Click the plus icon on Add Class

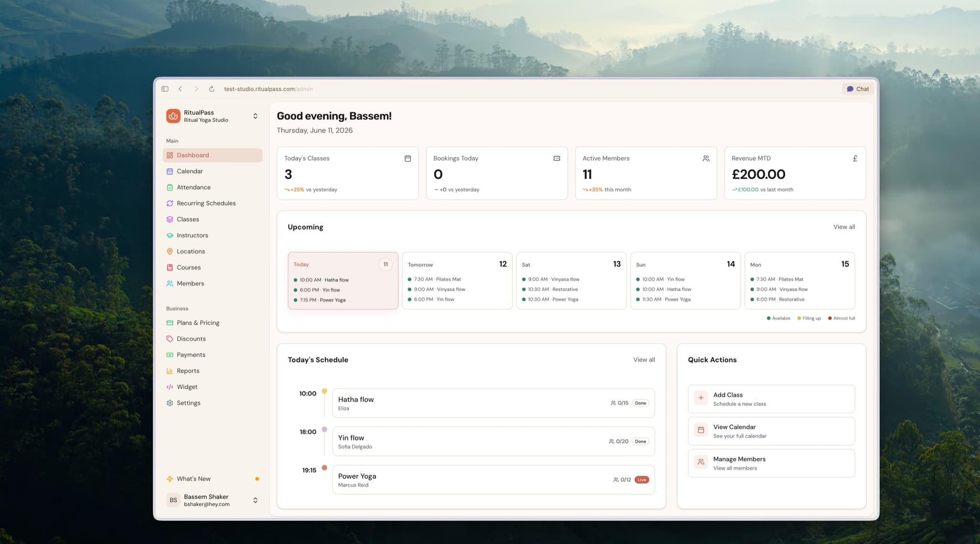pyautogui.click(x=701, y=398)
